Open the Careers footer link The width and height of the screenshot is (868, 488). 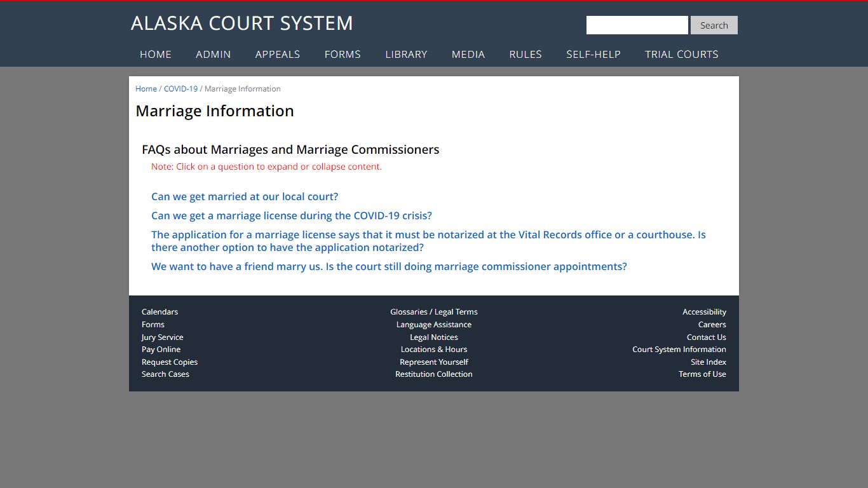click(712, 325)
